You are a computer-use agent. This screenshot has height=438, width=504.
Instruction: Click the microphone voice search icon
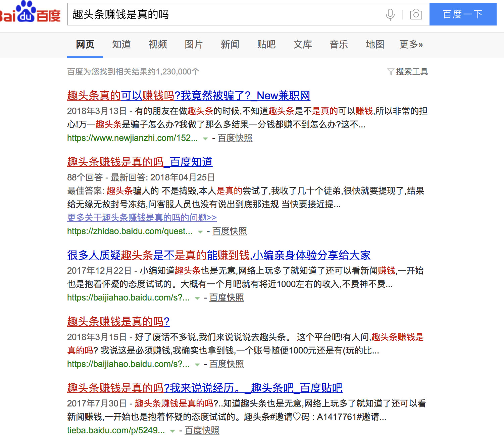click(x=390, y=14)
